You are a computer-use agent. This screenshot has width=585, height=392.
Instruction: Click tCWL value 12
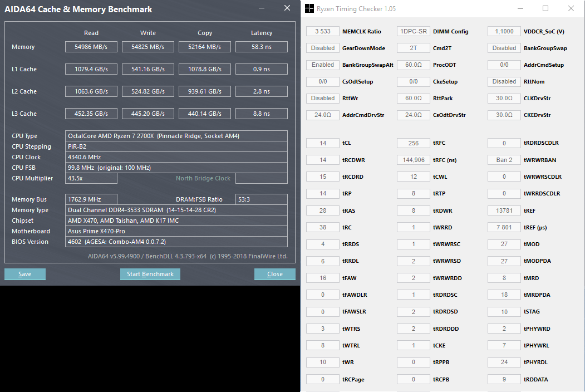tap(414, 177)
